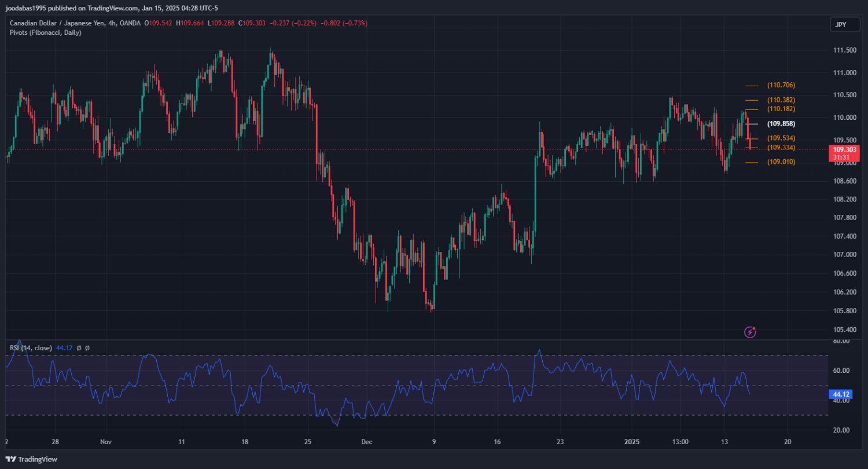Select the Pivots (Fibonacci, Daily) indicator label

pyautogui.click(x=45, y=32)
